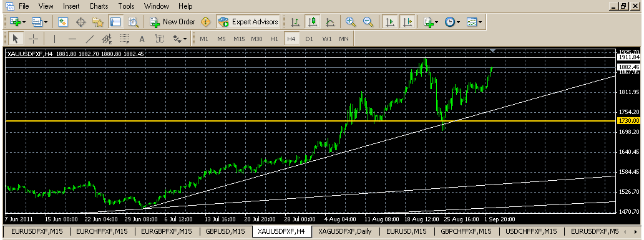This screenshot has width=644, height=240.
Task: Switch to XAGUSDFXF,Daily chart tab
Action: point(345,231)
